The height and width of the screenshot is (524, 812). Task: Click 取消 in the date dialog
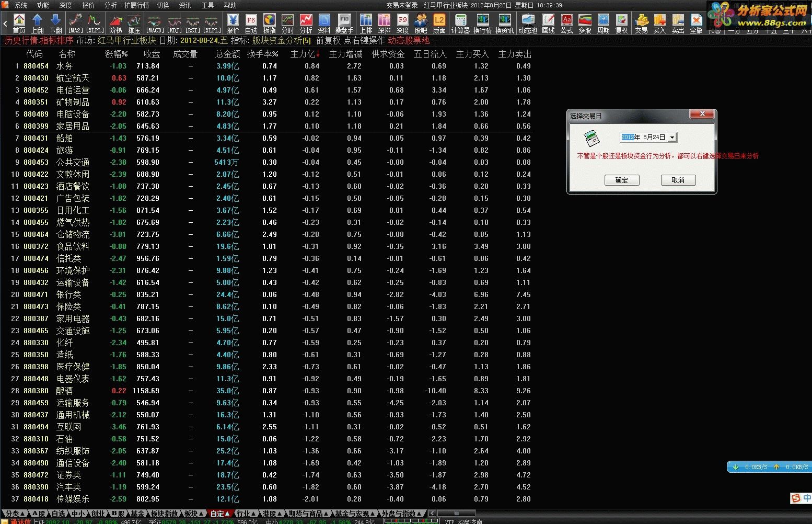click(x=678, y=180)
